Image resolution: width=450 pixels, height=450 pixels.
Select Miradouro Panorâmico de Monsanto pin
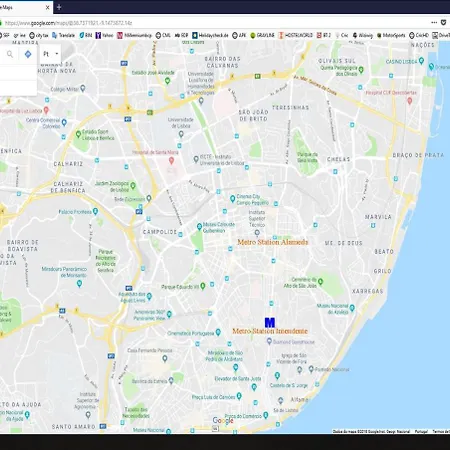tap(79, 284)
